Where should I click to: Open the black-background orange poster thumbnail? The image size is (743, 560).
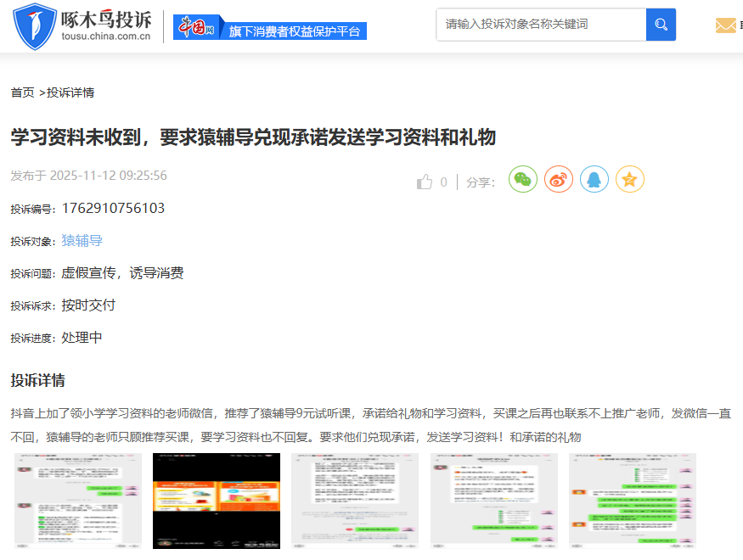click(217, 501)
